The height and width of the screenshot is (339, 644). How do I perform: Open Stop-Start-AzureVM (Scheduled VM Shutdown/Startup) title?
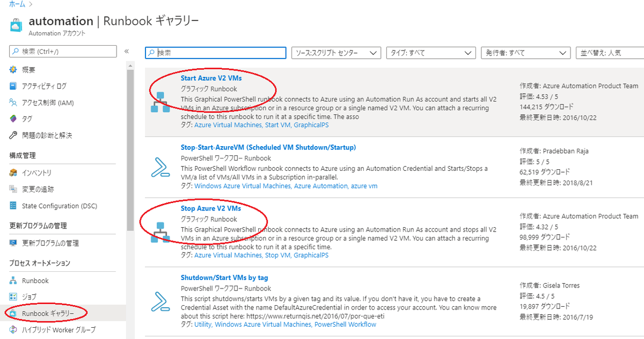pos(268,147)
